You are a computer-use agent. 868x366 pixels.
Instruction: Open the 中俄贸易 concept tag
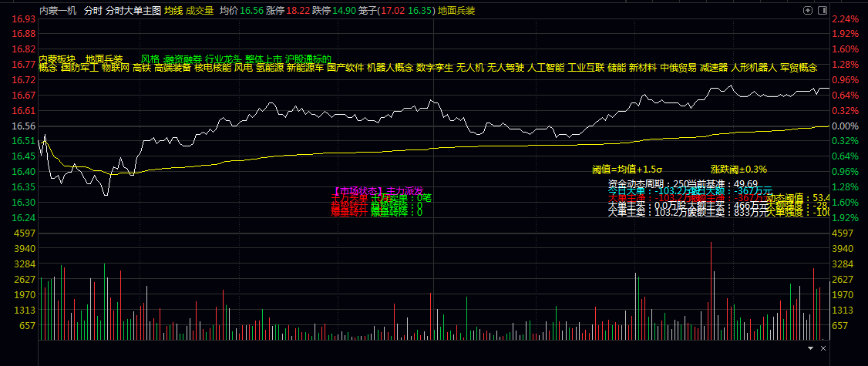[678, 68]
